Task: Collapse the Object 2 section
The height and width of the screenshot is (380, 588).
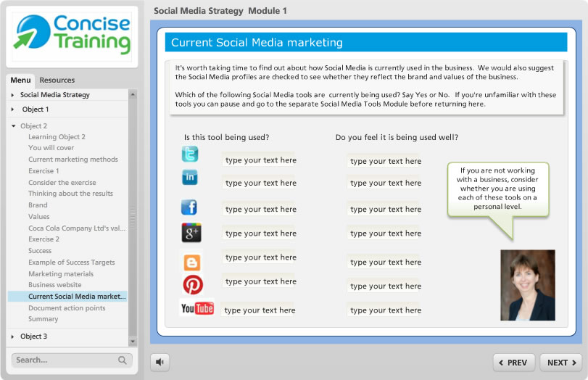Action: (14, 126)
